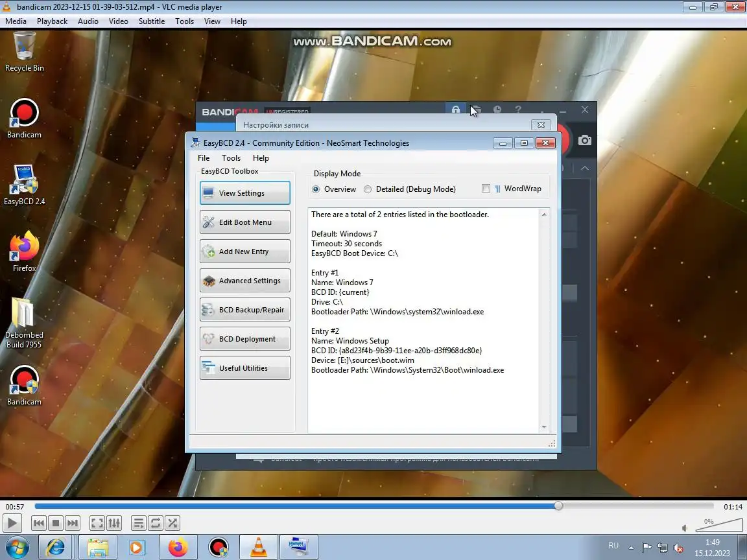Screen dimensions: 747x560
Task: Click the Bandicam taskbar icon
Action: pos(218,548)
